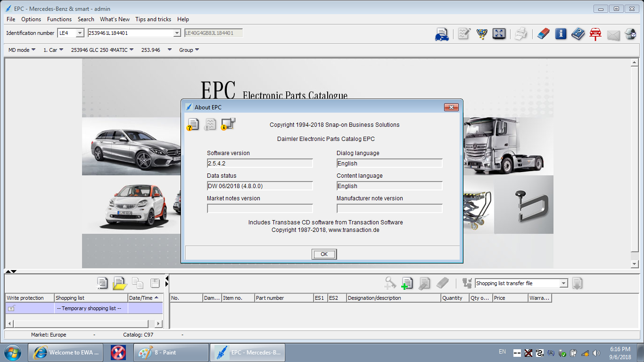This screenshot has height=362, width=644.
Task: Click the copy shopping list icon
Action: (x=138, y=283)
